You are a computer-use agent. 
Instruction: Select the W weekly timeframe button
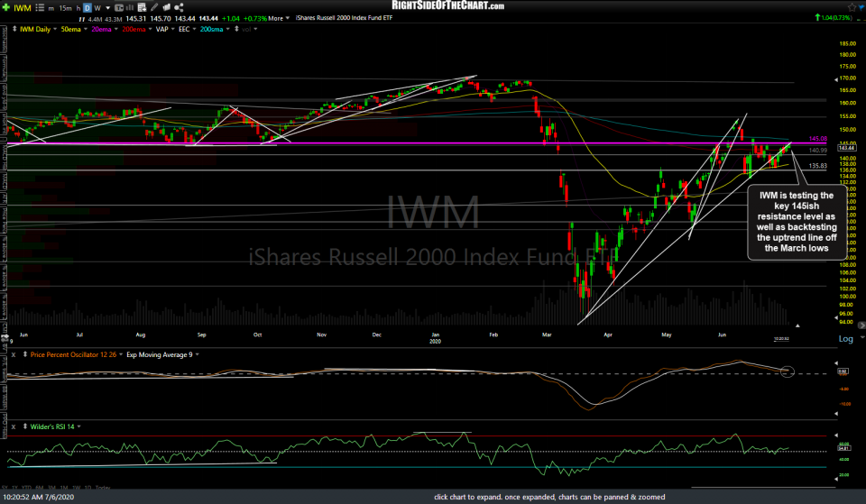pos(97,8)
